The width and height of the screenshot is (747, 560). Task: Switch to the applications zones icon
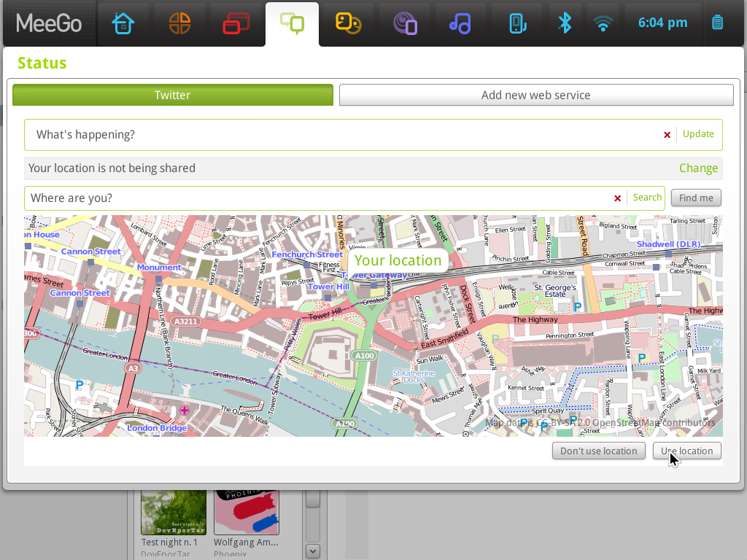click(x=236, y=23)
